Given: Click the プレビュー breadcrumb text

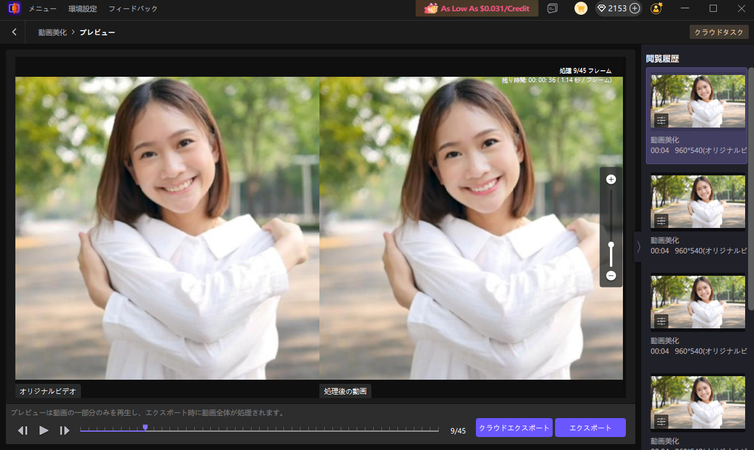Looking at the screenshot, I should 97,32.
